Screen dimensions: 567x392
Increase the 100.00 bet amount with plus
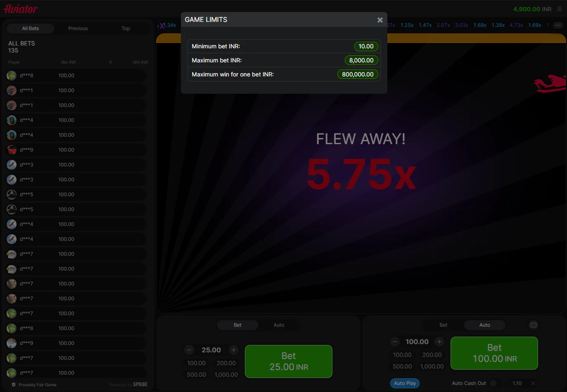point(439,342)
